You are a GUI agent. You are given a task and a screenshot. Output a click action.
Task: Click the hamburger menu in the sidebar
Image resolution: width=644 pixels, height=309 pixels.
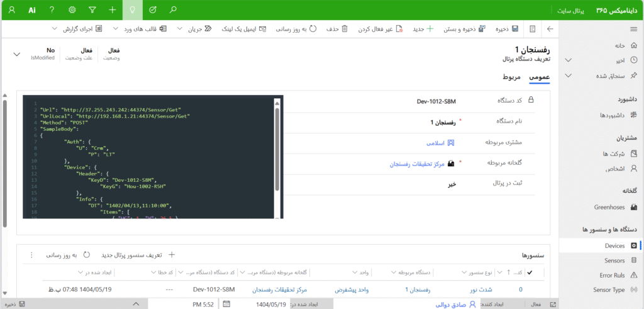click(x=633, y=29)
